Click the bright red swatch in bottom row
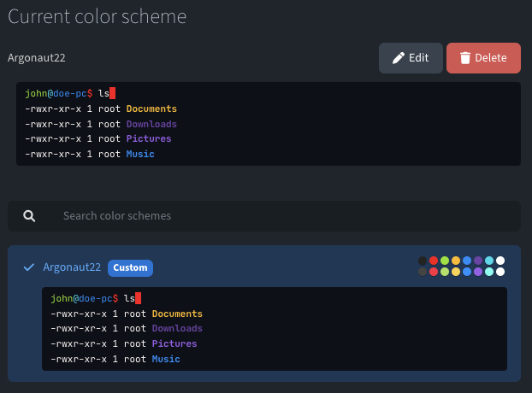The height and width of the screenshot is (393, 532). pyautogui.click(x=434, y=272)
